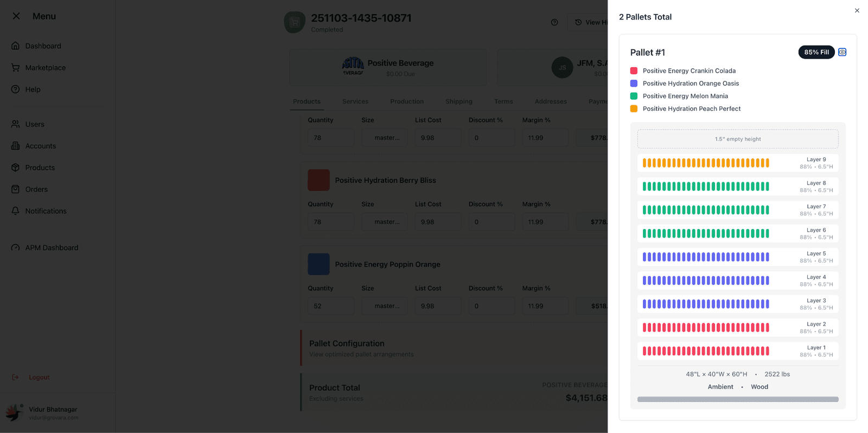Click the Positive Hydration Berry Bliss red thumbnail
This screenshot has width=868, height=433.
coord(318,180)
